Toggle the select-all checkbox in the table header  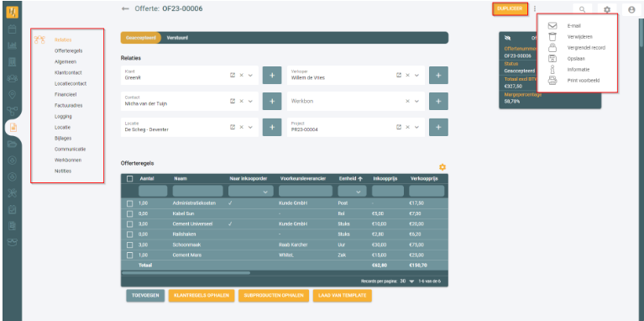pyautogui.click(x=130, y=179)
